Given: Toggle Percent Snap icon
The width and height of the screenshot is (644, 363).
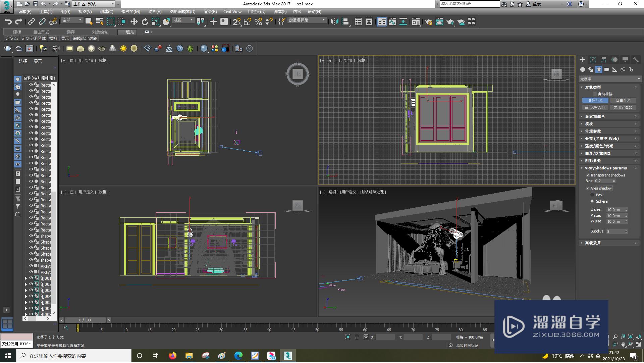Looking at the screenshot, I should 258,22.
